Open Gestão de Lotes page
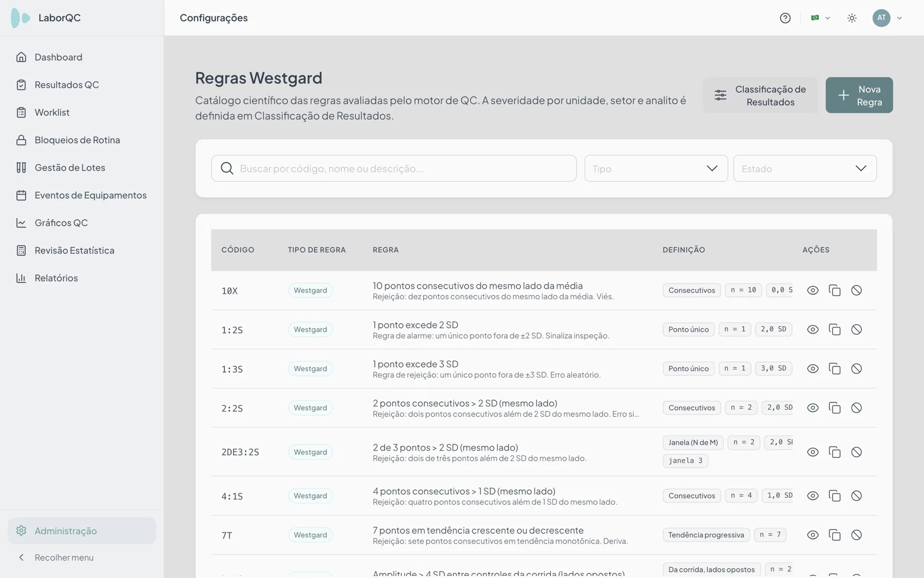 [82, 167]
